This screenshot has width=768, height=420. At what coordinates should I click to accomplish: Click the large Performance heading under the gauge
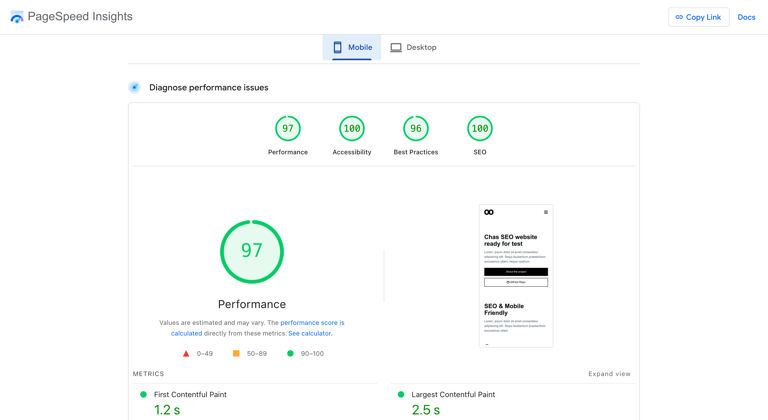coord(252,304)
